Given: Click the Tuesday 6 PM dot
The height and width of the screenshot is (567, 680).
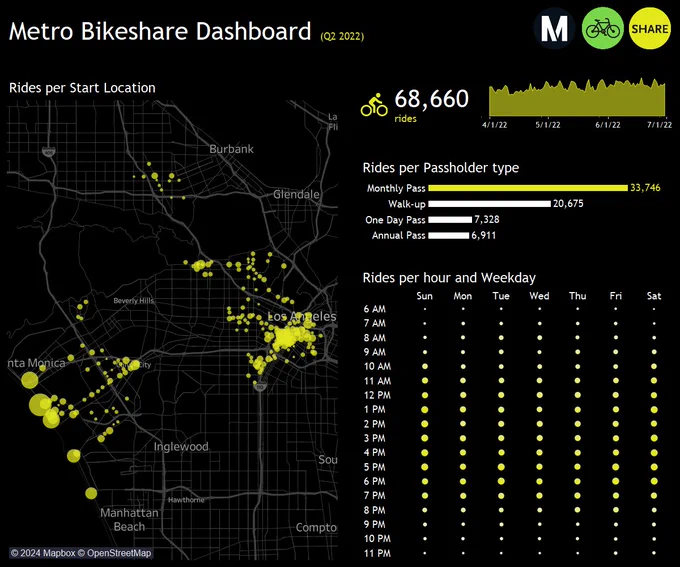Looking at the screenshot, I should click(501, 481).
